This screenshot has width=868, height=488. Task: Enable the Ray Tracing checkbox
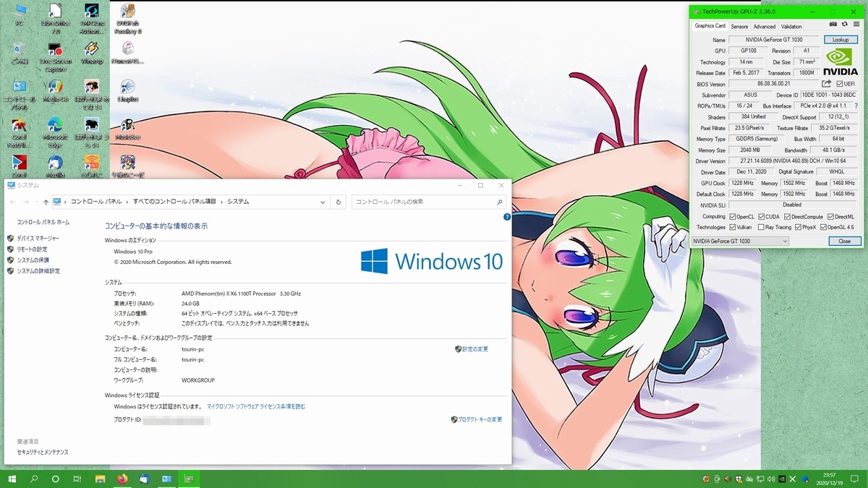(760, 227)
